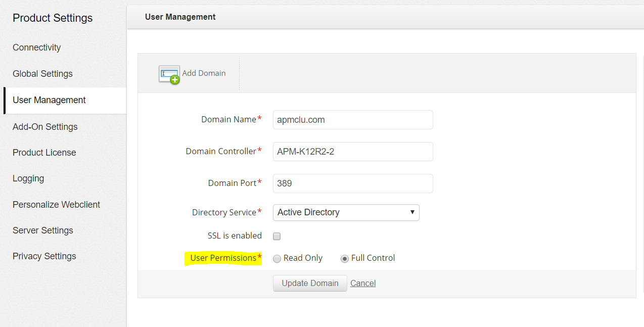Click the Cancel link
This screenshot has width=644, height=327.
coord(363,283)
